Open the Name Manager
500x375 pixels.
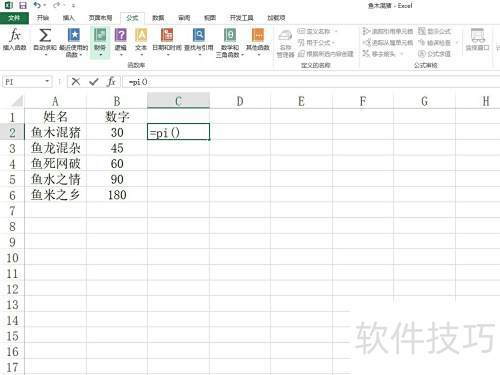click(285, 44)
